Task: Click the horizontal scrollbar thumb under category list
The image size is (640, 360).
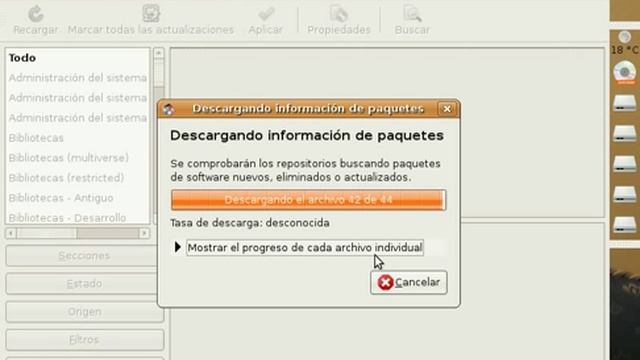Action: click(47, 233)
